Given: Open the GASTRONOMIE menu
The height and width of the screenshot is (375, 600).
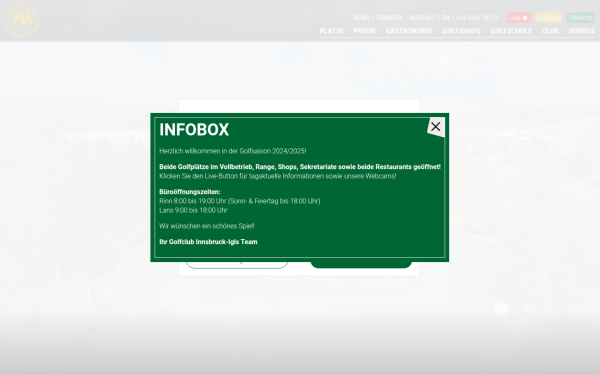Looking at the screenshot, I should 409,31.
